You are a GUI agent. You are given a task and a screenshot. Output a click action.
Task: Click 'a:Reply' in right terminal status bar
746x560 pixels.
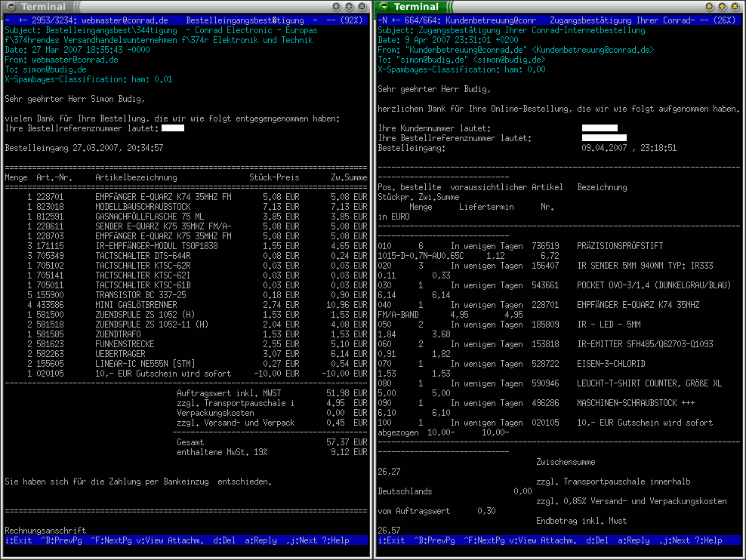pyautogui.click(x=633, y=540)
